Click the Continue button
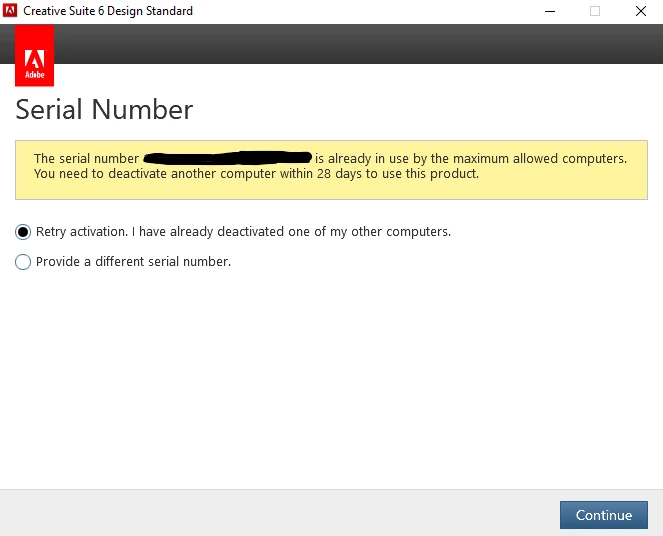 coord(604,515)
